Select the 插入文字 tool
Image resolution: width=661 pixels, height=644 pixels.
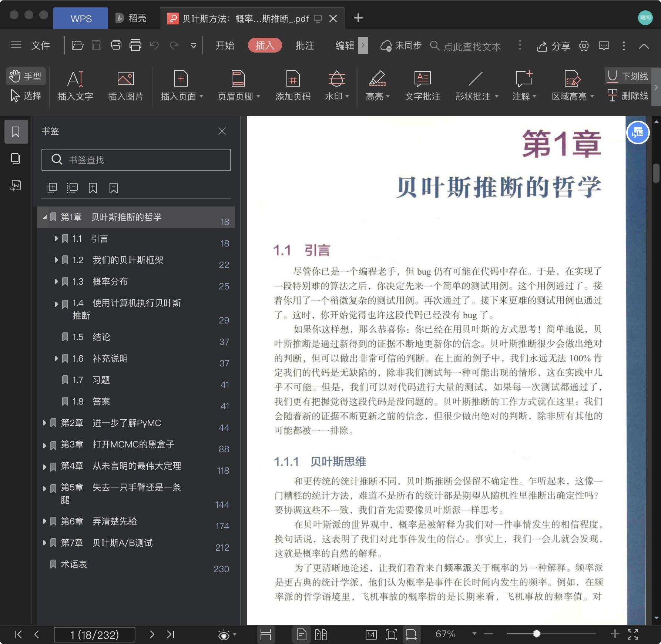(76, 86)
